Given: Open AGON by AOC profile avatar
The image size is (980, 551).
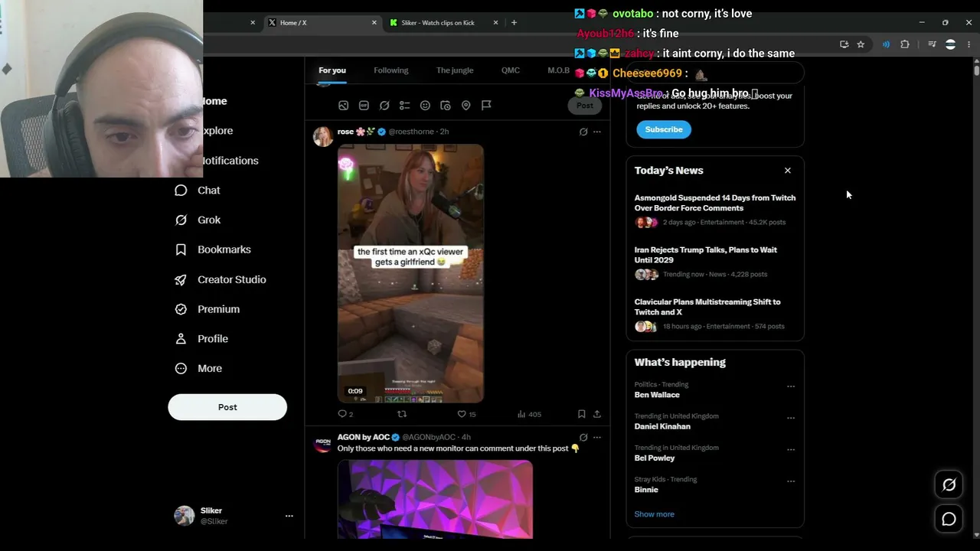Looking at the screenshot, I should point(323,442).
